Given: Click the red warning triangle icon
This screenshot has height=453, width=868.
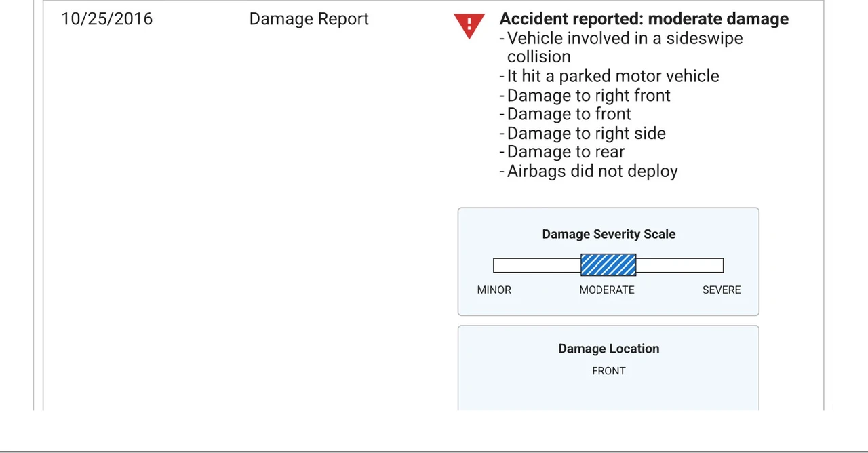Looking at the screenshot, I should pos(469,25).
